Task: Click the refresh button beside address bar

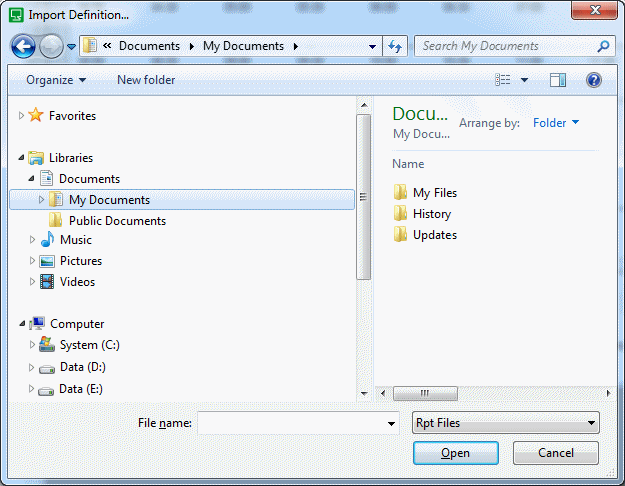Action: (x=395, y=46)
